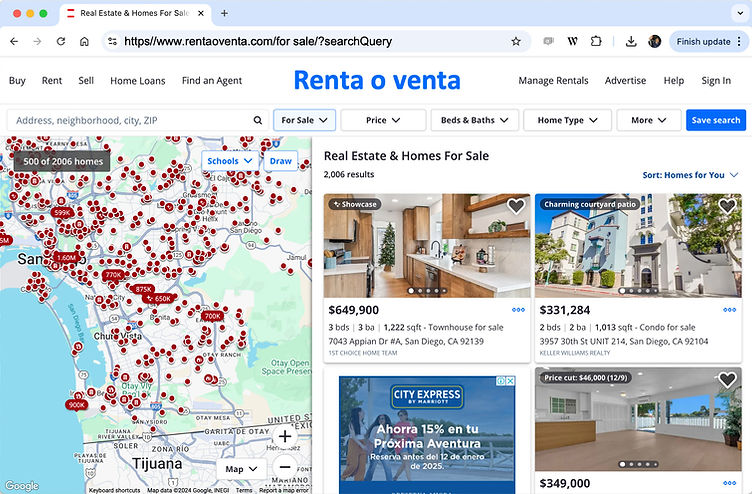The height and width of the screenshot is (494, 752).
Task: Favorite the Price cut $349,000 listing
Action: pyautogui.click(x=727, y=380)
